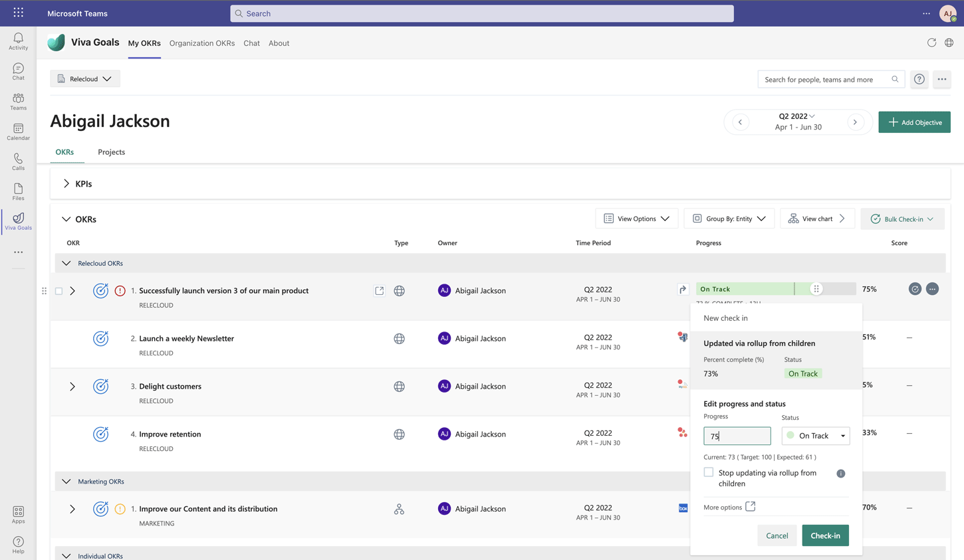Open Teams settings ellipsis in title bar
This screenshot has width=964, height=560.
[926, 13]
